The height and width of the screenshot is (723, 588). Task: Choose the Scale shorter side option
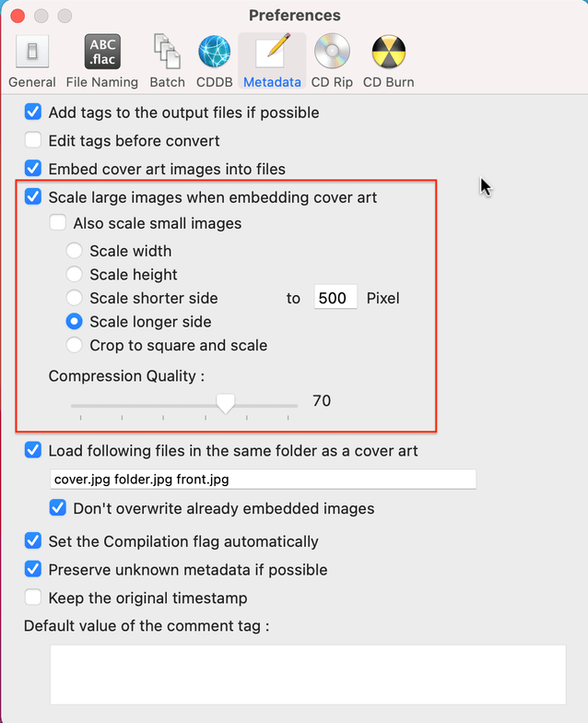[75, 298]
